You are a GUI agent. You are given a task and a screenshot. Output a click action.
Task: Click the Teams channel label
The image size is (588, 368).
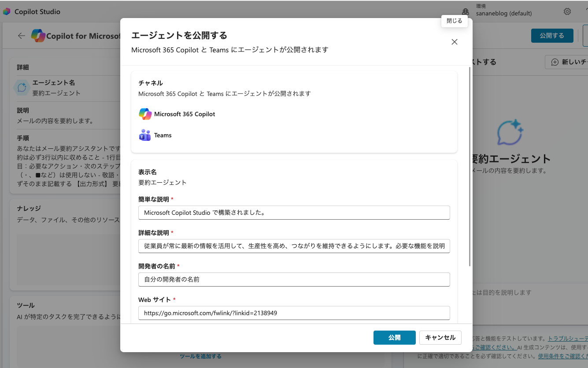(x=163, y=135)
